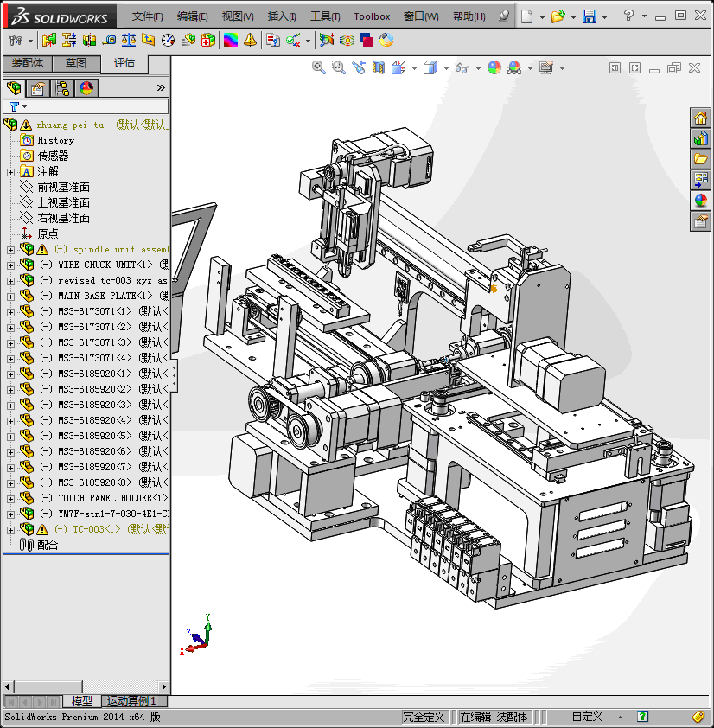
Task: Collapse the FeatureManager panel using its handle
Action: coord(174,374)
